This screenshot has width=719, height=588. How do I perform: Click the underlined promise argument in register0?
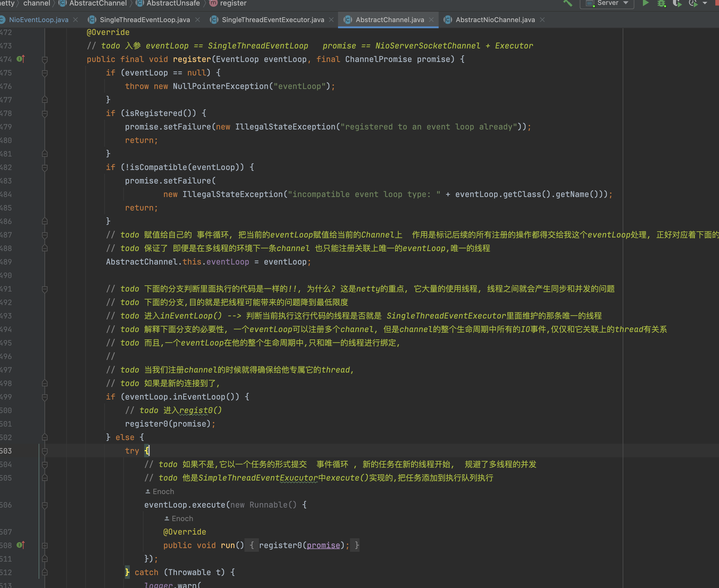click(x=323, y=545)
